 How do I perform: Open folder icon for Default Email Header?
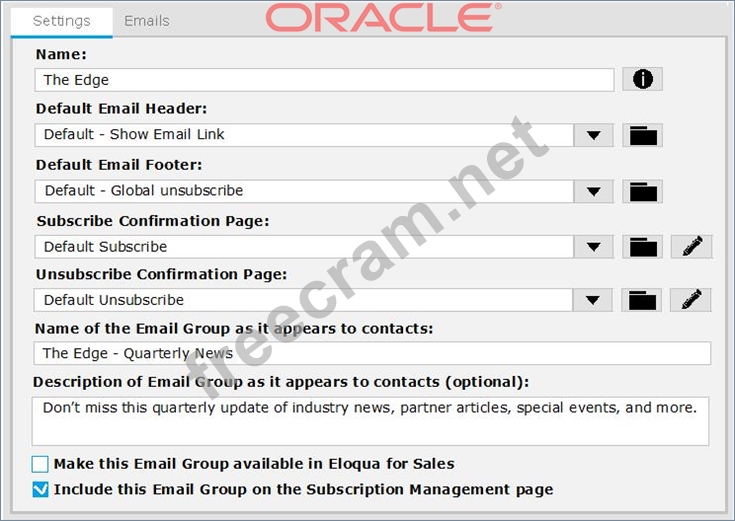(x=642, y=135)
